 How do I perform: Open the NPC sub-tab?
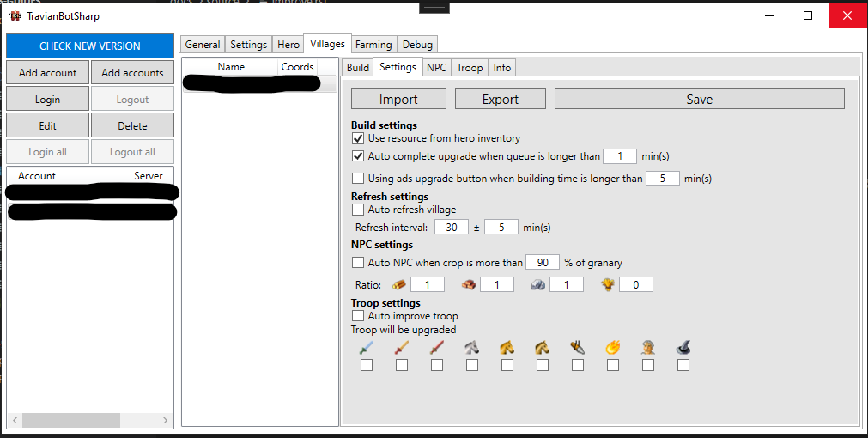pyautogui.click(x=436, y=68)
